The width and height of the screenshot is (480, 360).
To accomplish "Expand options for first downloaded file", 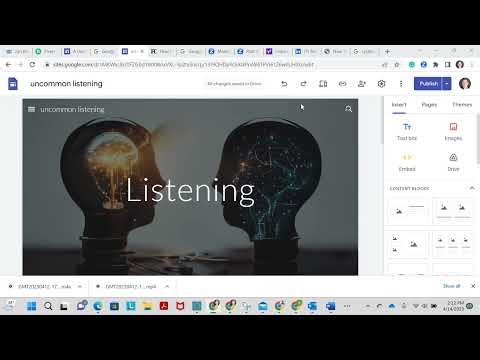I will click(x=80, y=286).
